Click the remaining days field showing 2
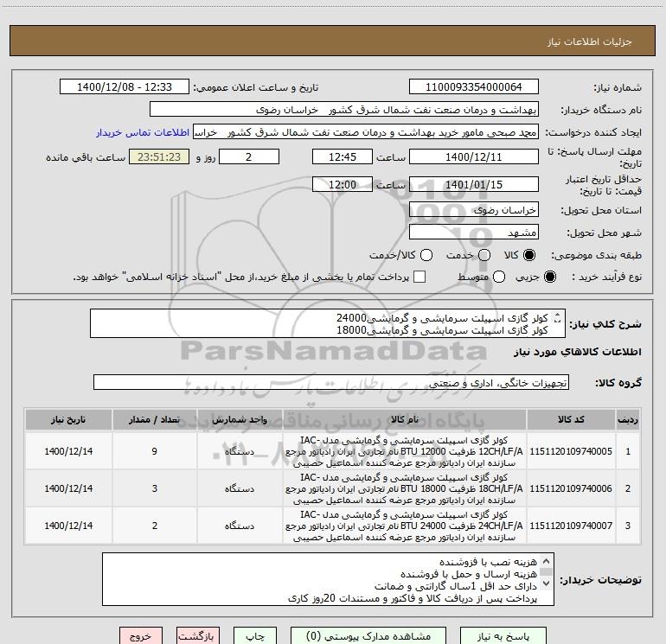The height and width of the screenshot is (644, 666). [x=249, y=156]
